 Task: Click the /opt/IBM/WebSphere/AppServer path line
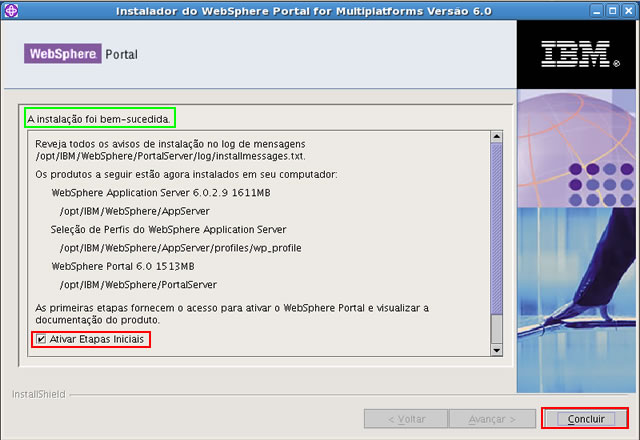tap(134, 211)
